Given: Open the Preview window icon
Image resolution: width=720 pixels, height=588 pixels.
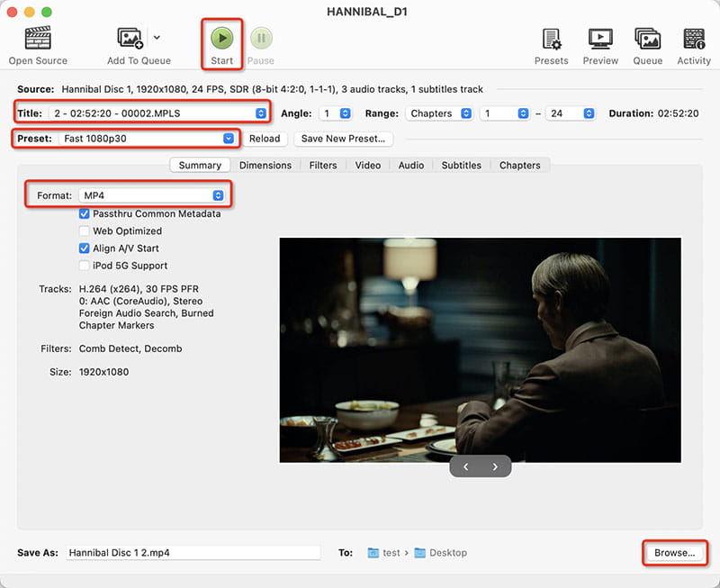Looking at the screenshot, I should 600,39.
